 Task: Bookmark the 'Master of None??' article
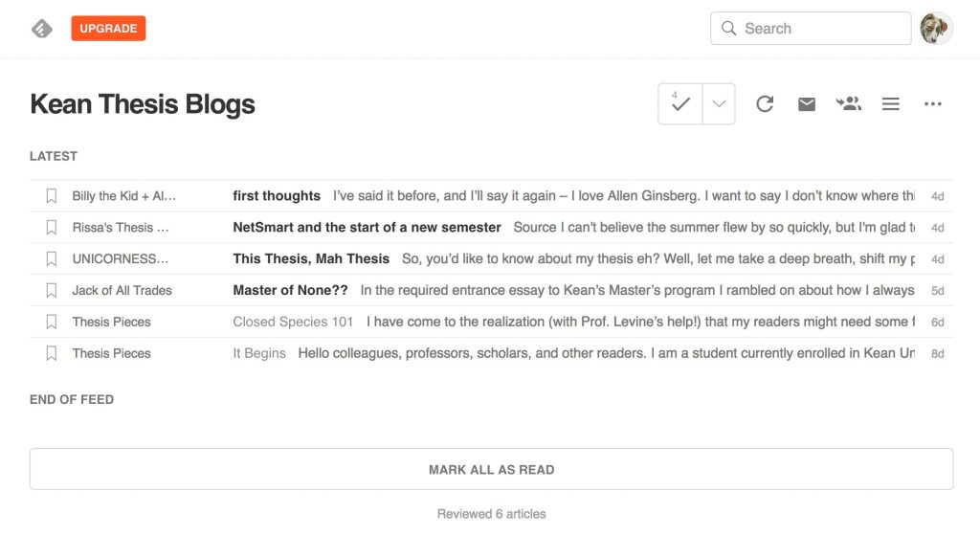52,291
